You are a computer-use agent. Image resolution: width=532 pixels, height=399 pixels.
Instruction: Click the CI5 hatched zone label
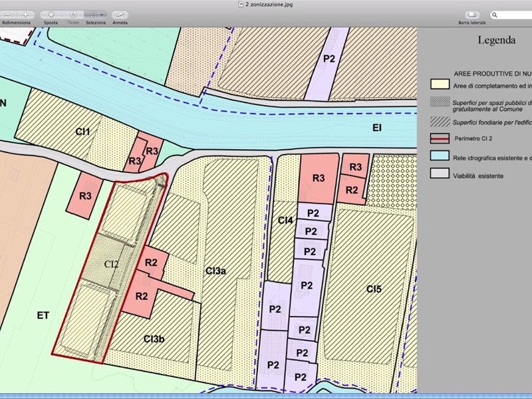pyautogui.click(x=374, y=289)
